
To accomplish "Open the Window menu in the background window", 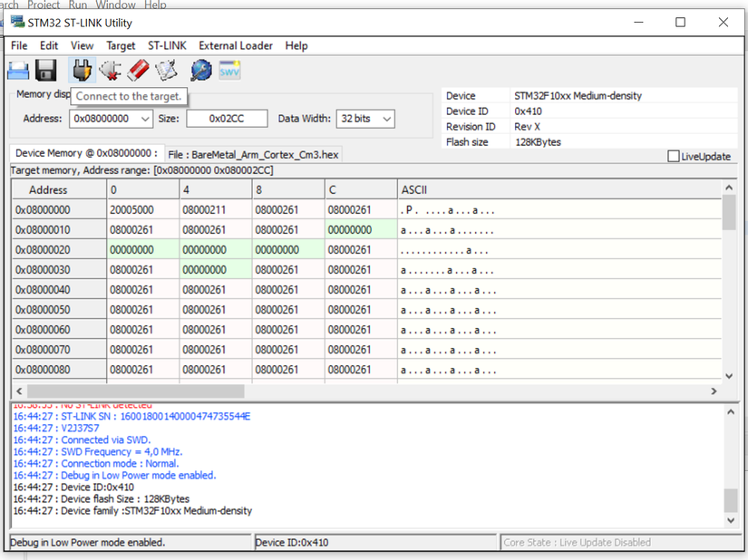I will coord(116,5).
